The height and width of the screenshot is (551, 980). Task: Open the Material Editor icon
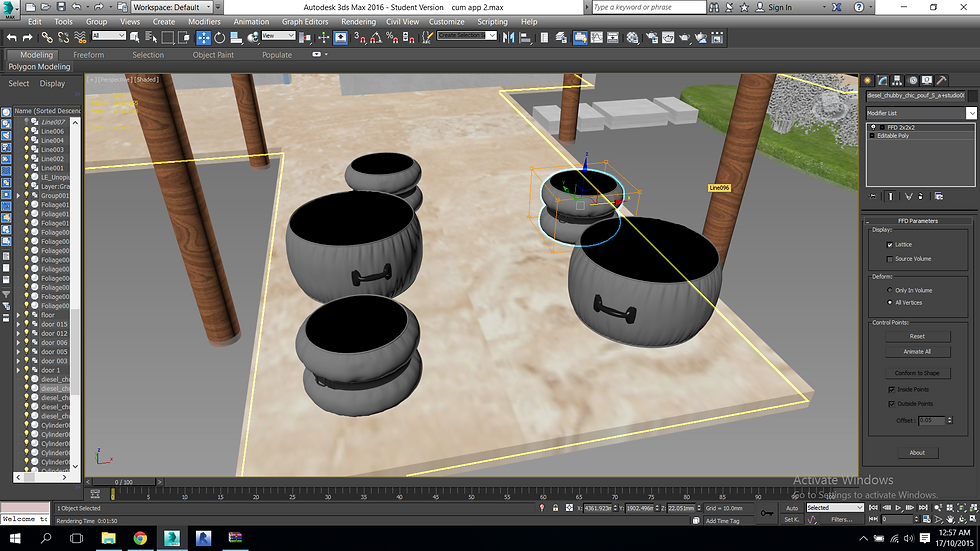click(632, 38)
